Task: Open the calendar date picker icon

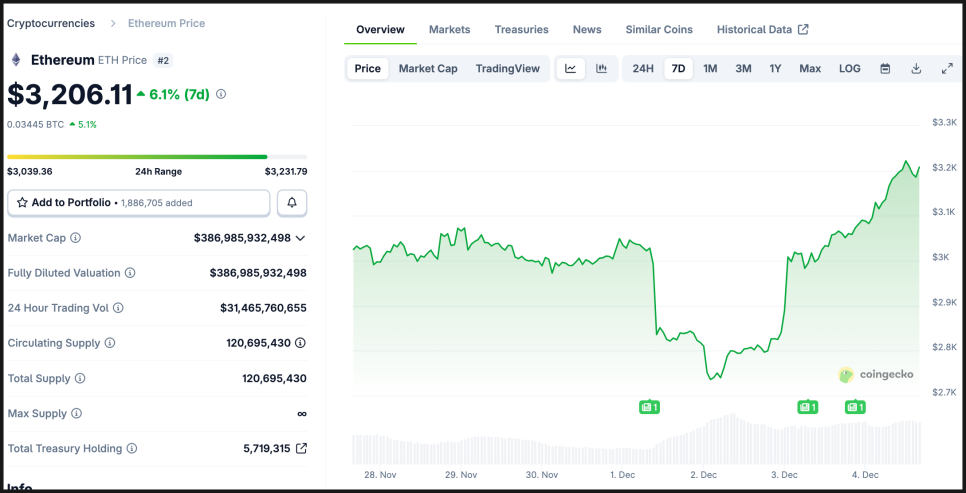Action: pos(885,69)
